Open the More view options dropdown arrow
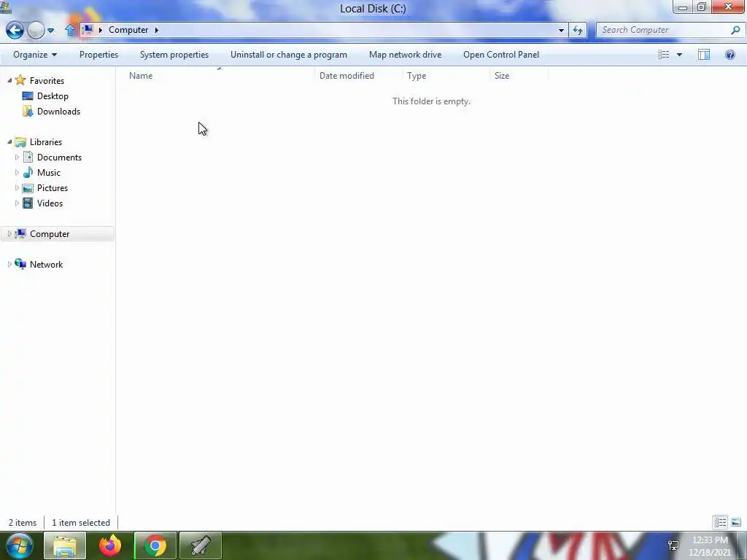The image size is (747, 560). coord(679,55)
